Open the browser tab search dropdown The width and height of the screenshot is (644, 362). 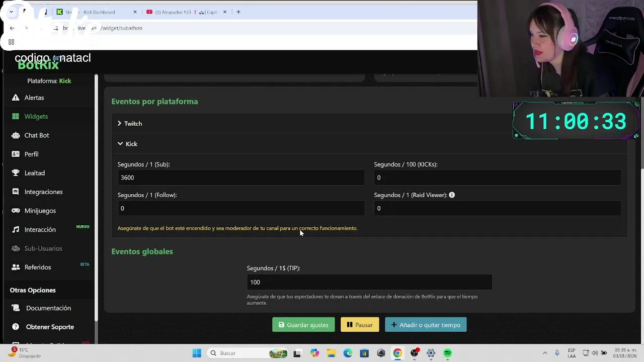coord(11,12)
